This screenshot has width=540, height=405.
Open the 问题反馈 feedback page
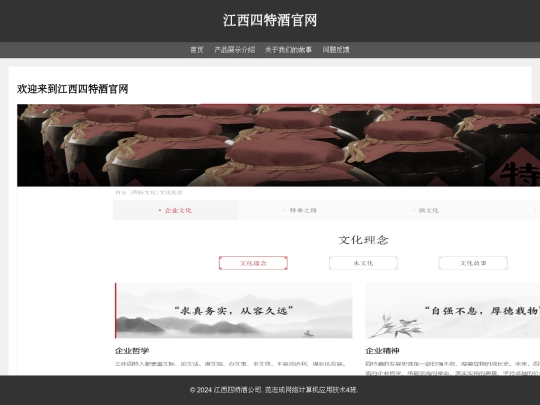[x=336, y=50]
